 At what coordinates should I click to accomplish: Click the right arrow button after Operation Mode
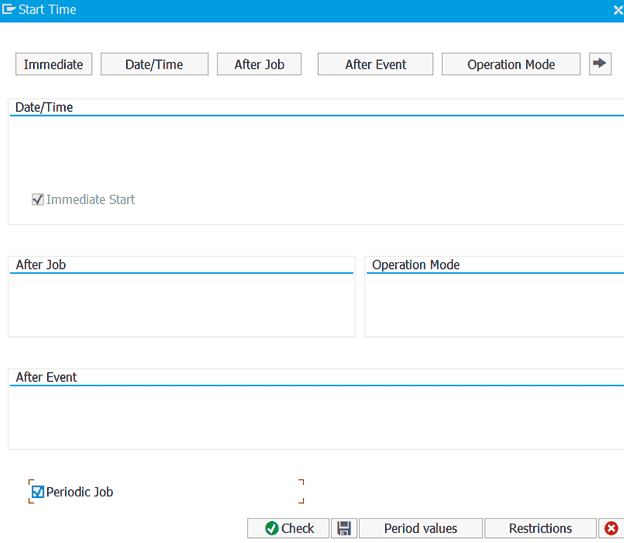(599, 64)
